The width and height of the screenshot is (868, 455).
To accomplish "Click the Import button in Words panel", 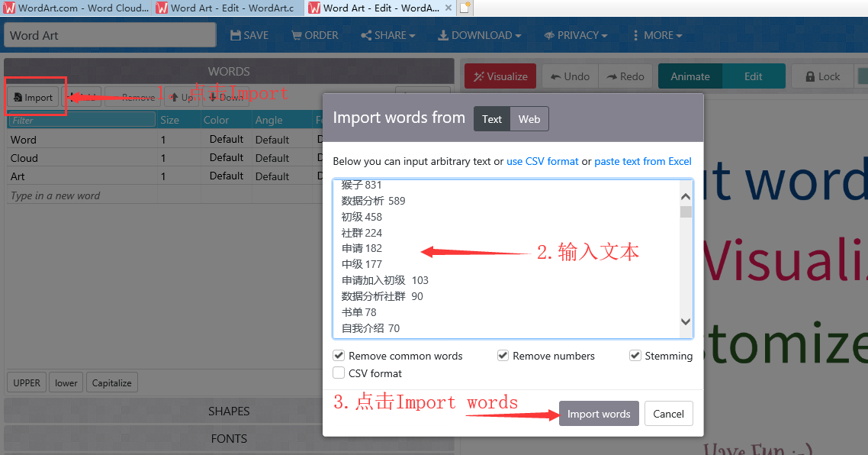I will click(x=34, y=98).
